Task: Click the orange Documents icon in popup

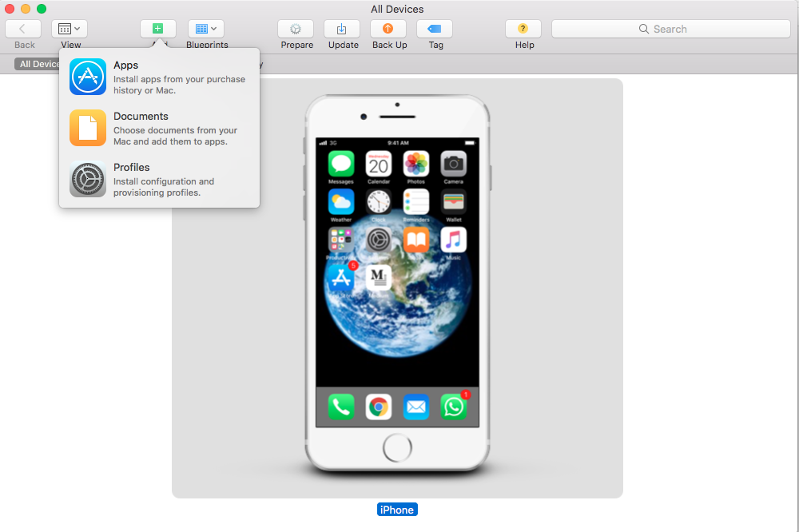Action: 88,128
